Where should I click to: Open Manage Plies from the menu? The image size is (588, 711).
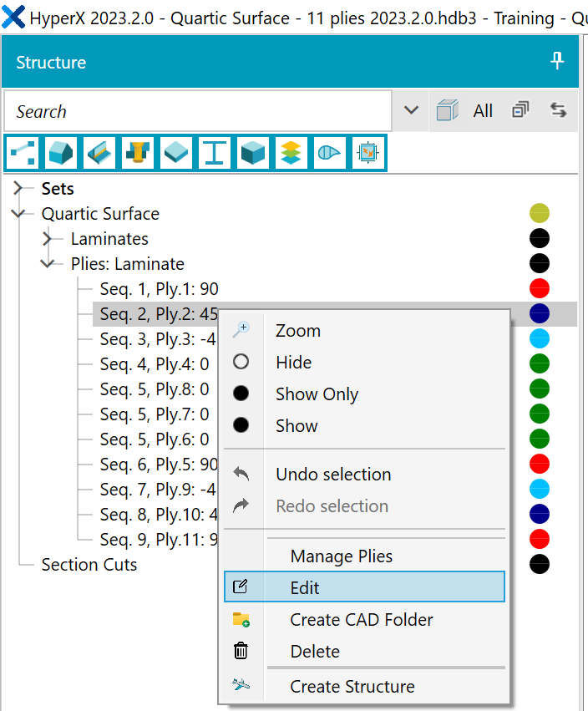coord(342,556)
